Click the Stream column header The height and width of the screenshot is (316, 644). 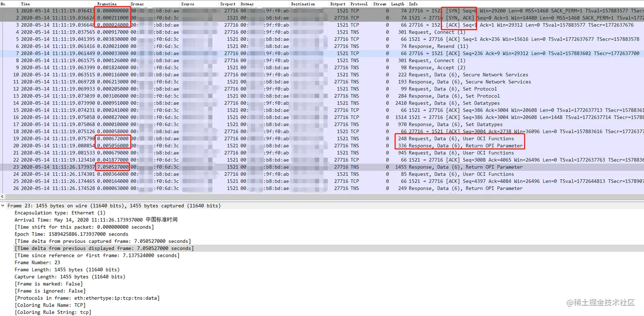[379, 4]
